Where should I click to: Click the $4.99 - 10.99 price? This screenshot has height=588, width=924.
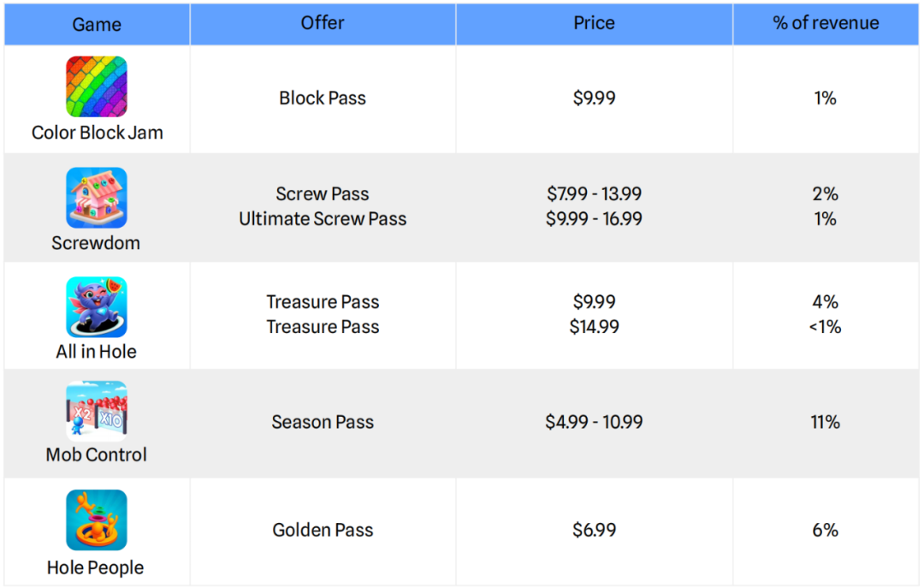pos(594,422)
